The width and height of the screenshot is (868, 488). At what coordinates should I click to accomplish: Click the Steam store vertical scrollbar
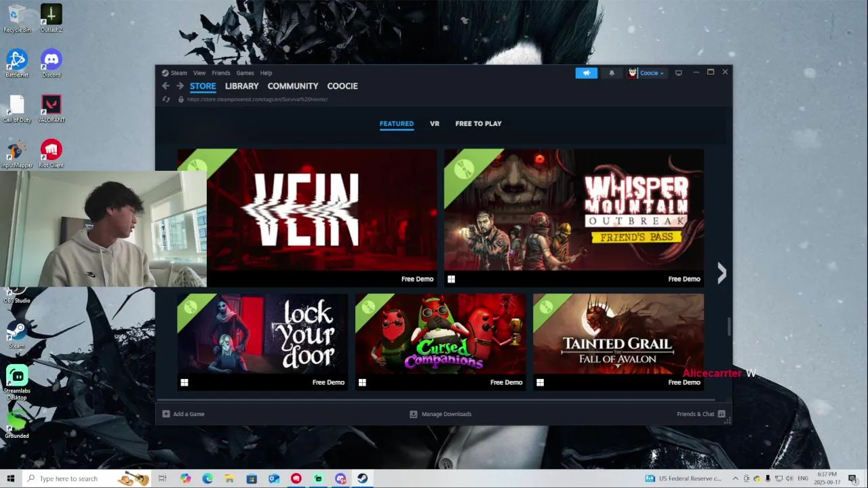[730, 326]
